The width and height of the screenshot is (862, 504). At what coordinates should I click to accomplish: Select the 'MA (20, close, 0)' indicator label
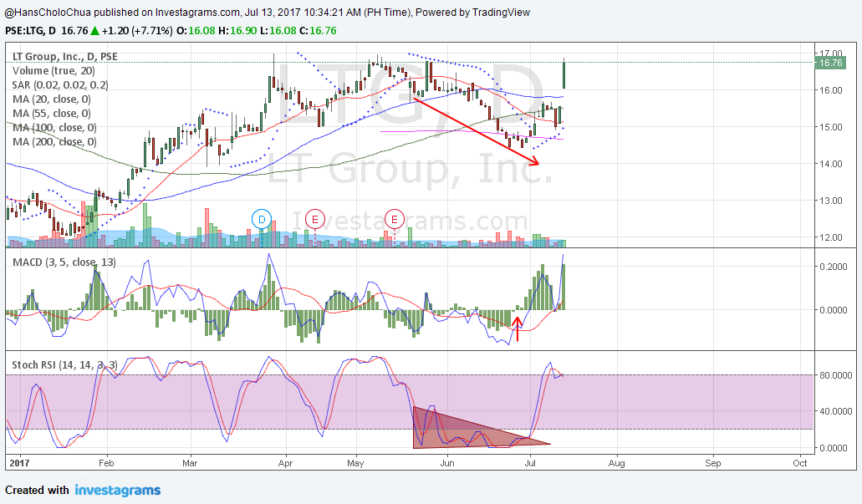pos(52,99)
